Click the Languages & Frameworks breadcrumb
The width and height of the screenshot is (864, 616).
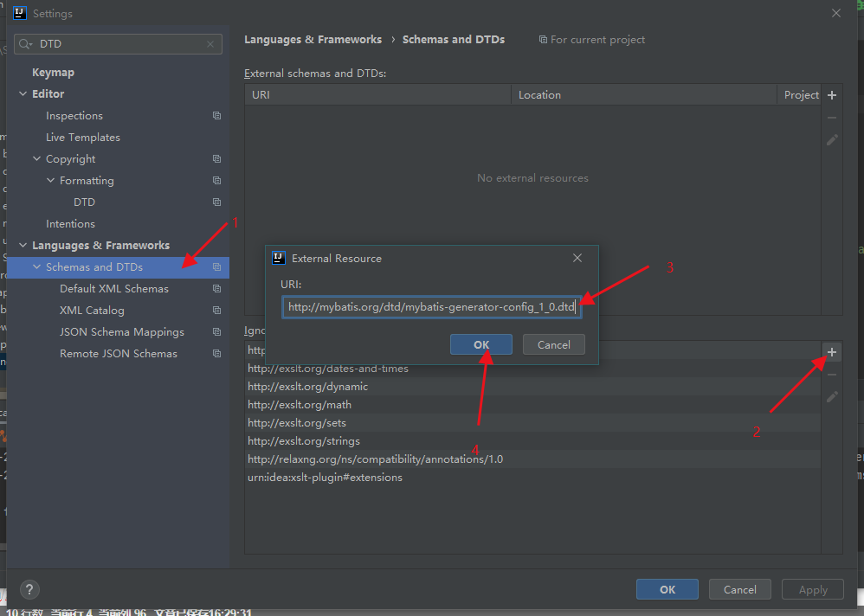313,39
